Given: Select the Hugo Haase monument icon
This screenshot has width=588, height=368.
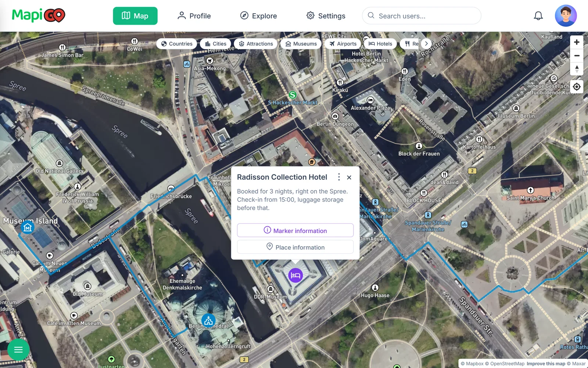Looking at the screenshot, I should [x=375, y=288].
